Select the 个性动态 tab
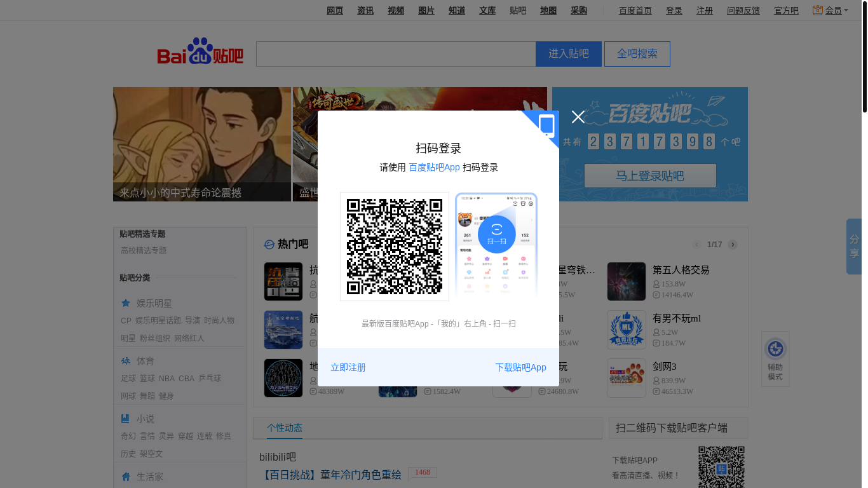This screenshot has height=488, width=868. point(285,428)
